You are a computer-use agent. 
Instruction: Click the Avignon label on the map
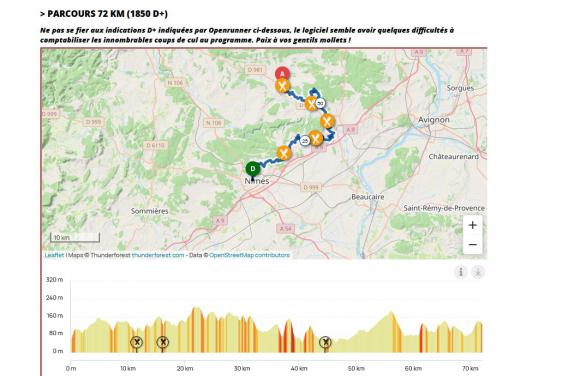[434, 120]
